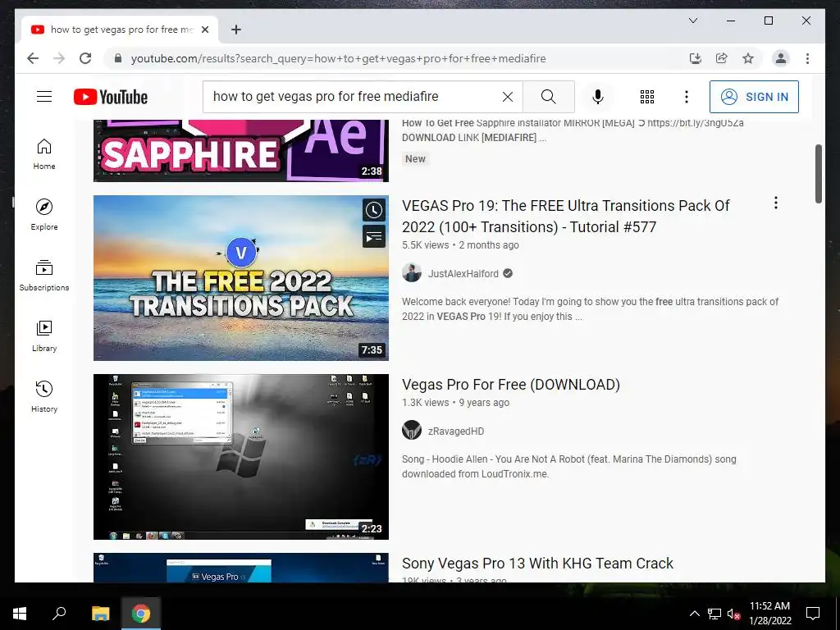Open History in the sidebar
840x630 pixels.
44,396
